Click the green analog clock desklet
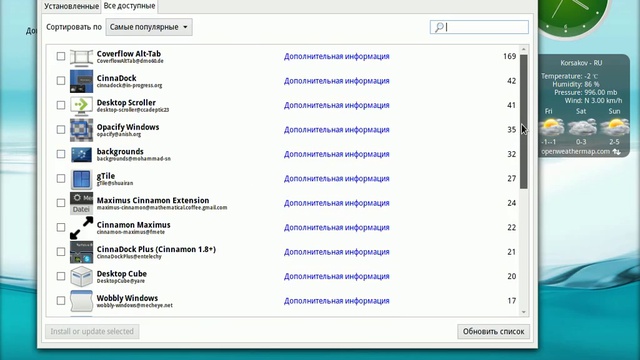 pos(573,16)
